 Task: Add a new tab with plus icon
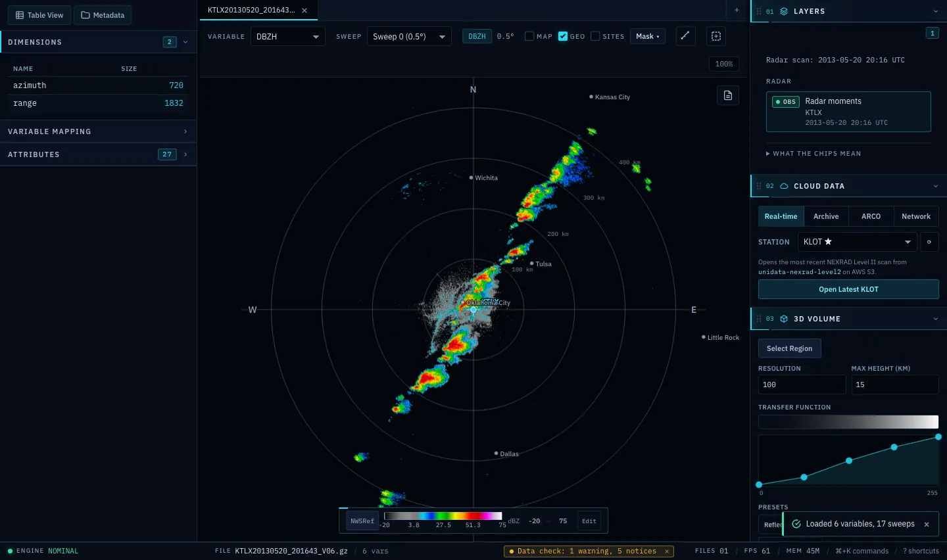coord(737,10)
